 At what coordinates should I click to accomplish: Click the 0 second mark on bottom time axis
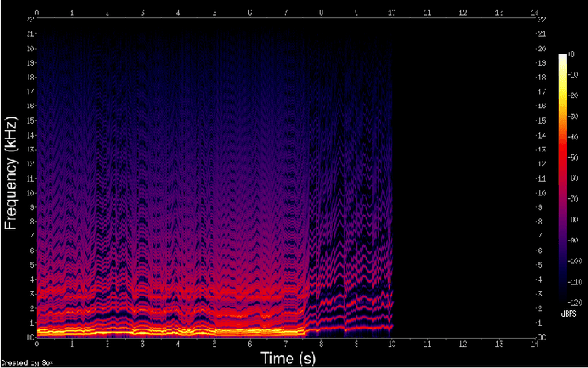pyautogui.click(x=37, y=343)
